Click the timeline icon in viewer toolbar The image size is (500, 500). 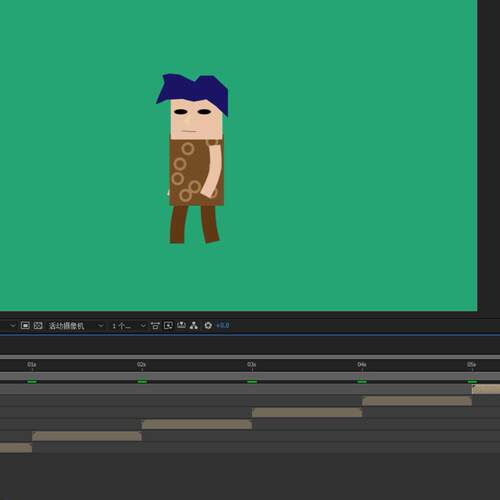coord(181,325)
